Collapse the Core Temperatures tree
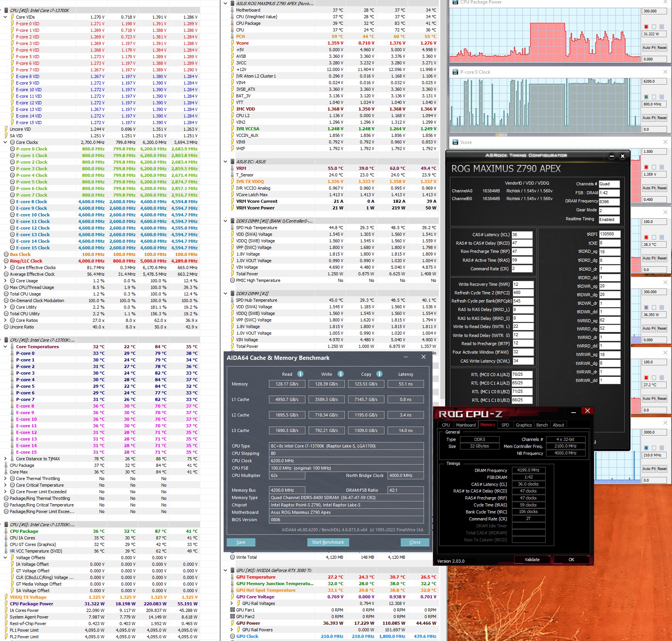 coord(5,347)
